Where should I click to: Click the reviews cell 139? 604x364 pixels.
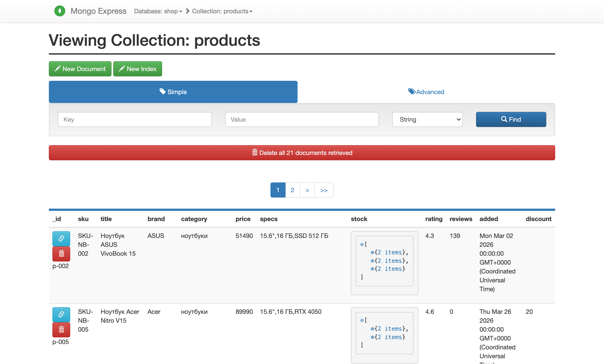tap(455, 236)
